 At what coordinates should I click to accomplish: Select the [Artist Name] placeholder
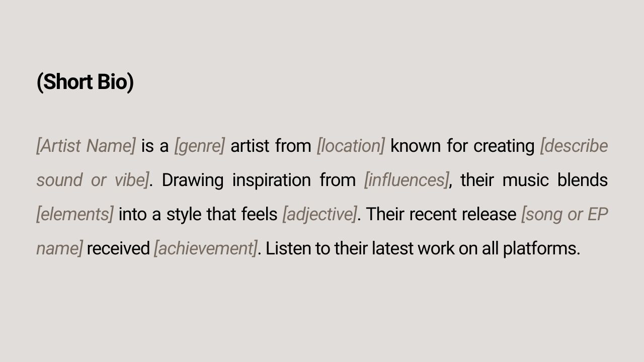click(86, 146)
